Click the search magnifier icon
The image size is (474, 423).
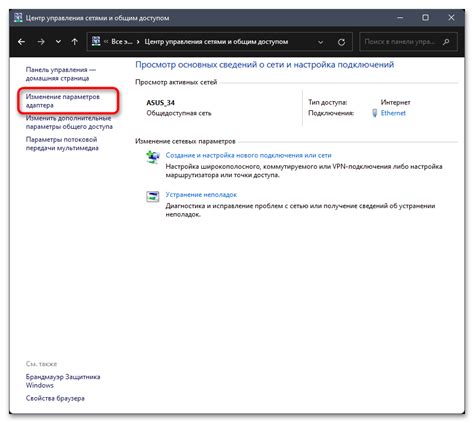tap(446, 42)
